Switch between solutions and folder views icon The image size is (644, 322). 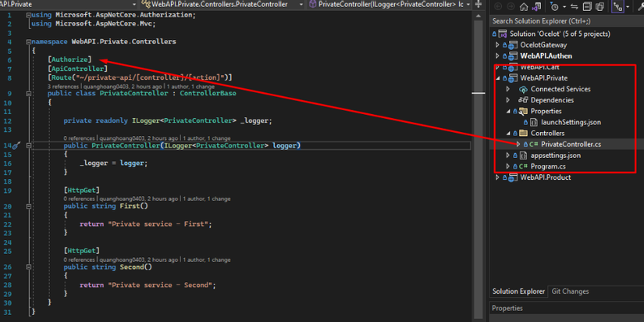point(536,7)
